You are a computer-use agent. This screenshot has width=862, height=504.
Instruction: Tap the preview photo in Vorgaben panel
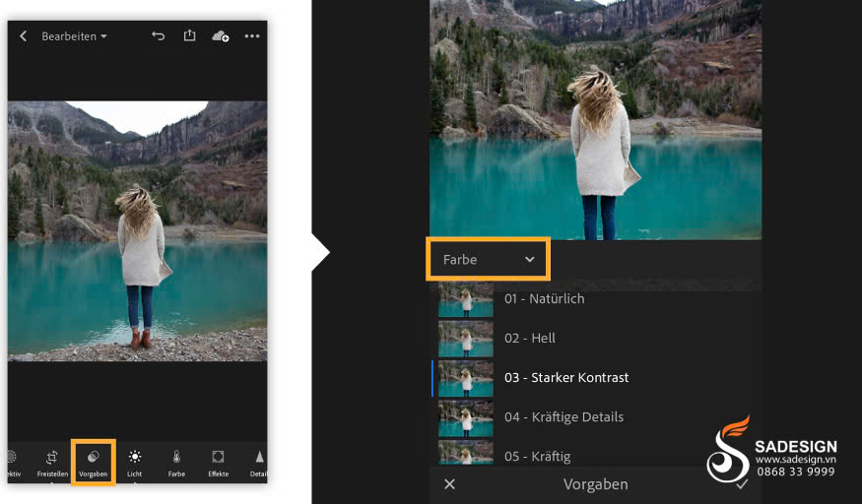click(x=595, y=120)
